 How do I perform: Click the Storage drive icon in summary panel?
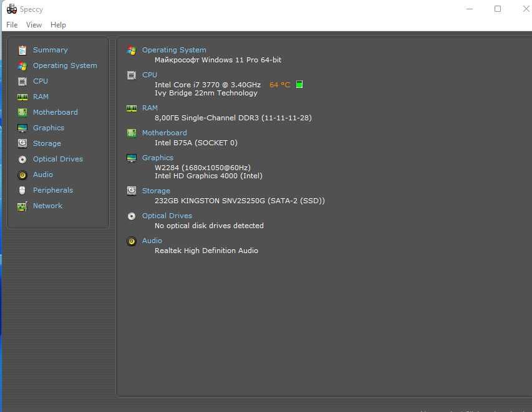pyautogui.click(x=132, y=191)
